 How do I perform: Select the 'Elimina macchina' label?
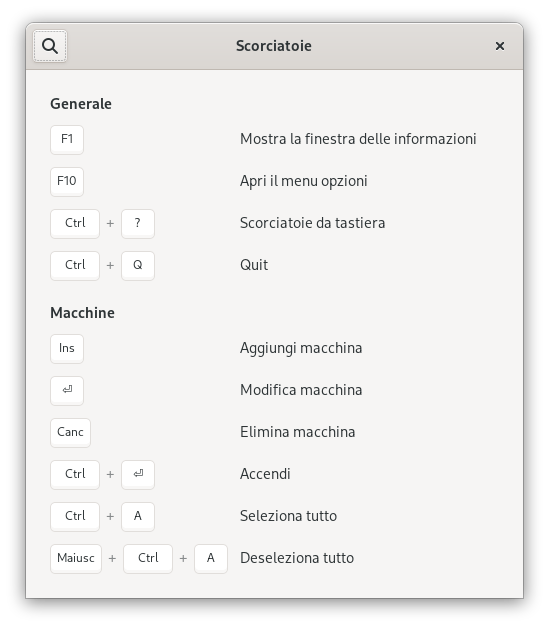point(297,432)
